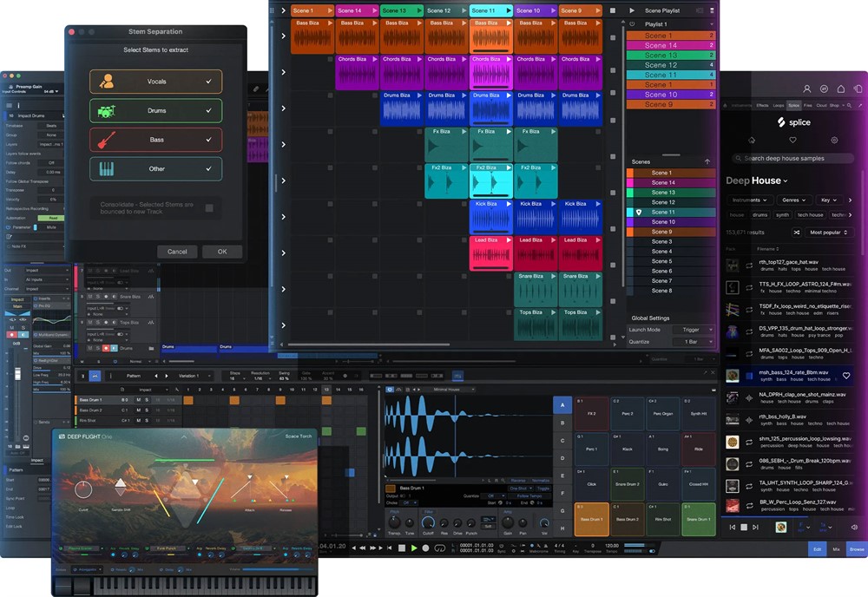Open the Most popular sort dropdown
Screen dimensions: 868x597
tap(829, 233)
